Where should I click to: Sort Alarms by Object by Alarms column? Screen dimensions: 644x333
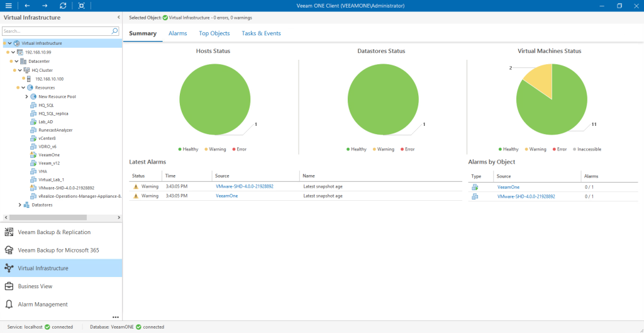click(609, 176)
